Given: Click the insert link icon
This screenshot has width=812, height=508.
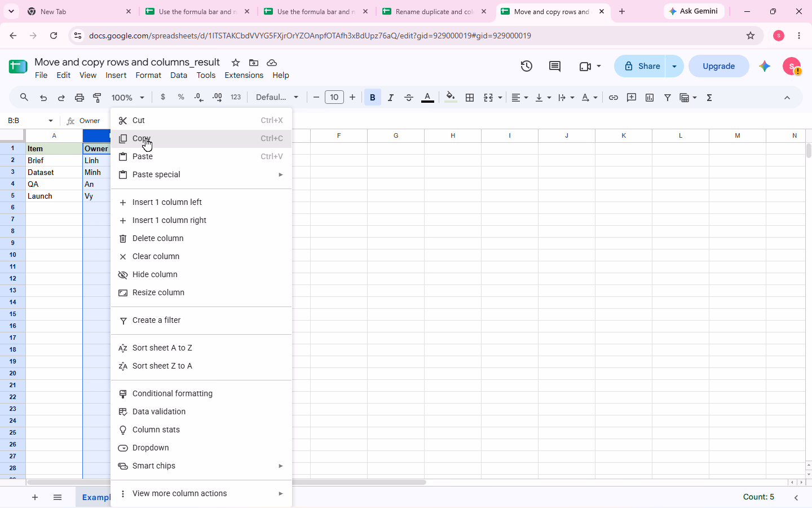Looking at the screenshot, I should (x=614, y=98).
